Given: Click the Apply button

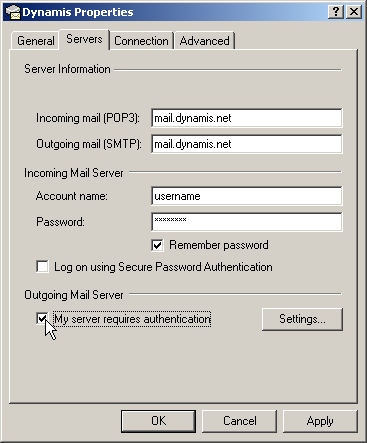Looking at the screenshot, I should point(320,421).
